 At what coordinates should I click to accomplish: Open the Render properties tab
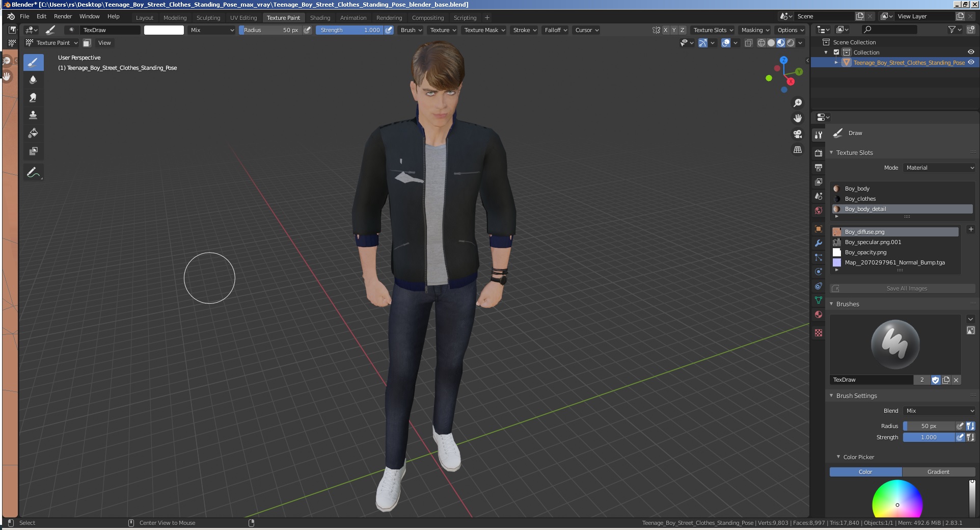point(819,153)
